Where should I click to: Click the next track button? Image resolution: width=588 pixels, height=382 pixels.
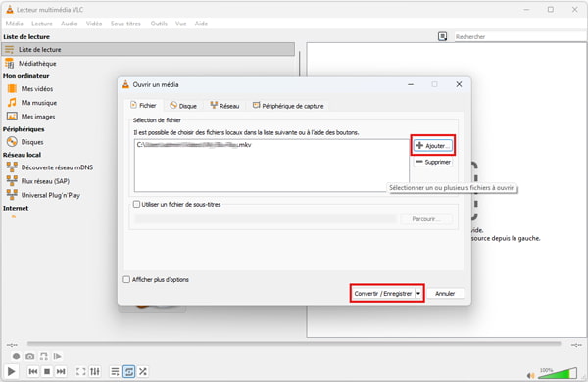61,371
